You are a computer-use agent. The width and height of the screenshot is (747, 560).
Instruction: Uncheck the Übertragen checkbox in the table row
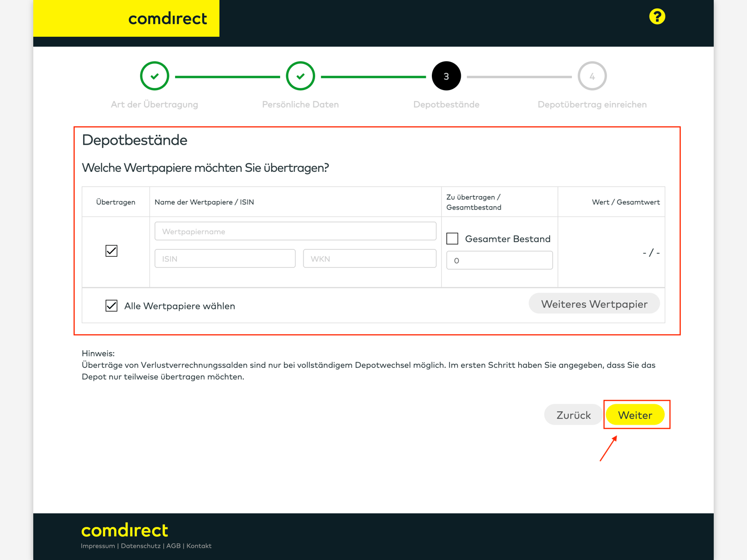click(111, 251)
